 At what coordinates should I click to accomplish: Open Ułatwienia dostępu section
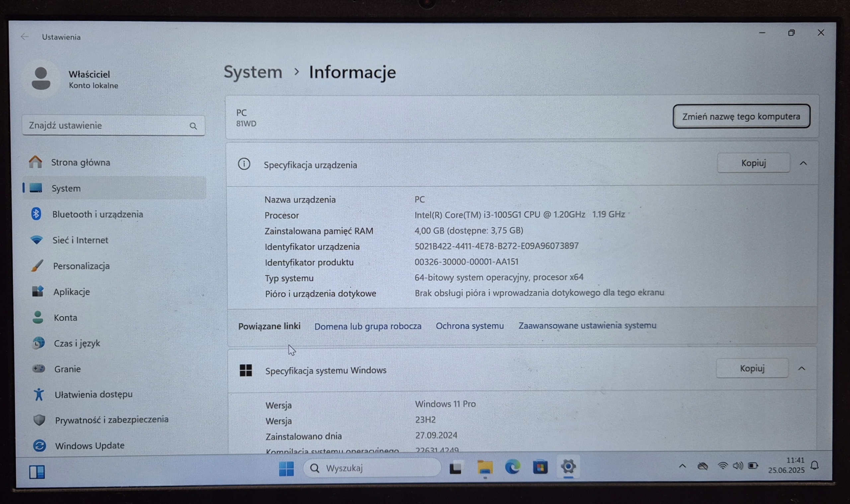pos(93,394)
